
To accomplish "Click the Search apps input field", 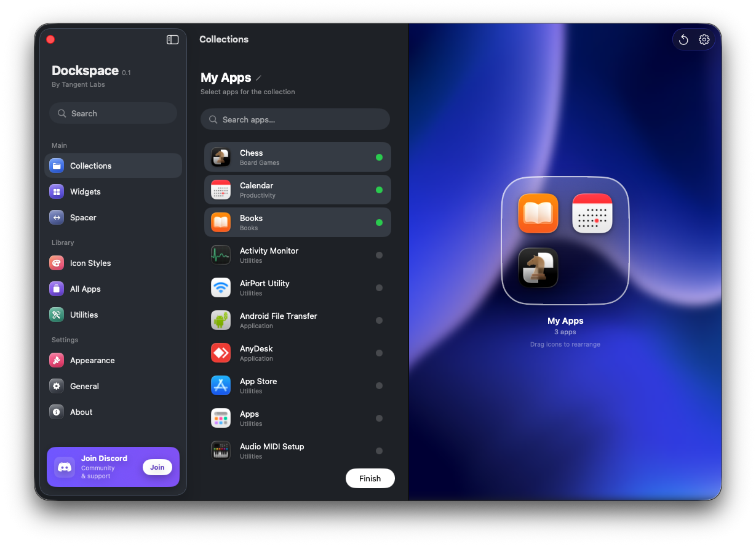I will (295, 119).
